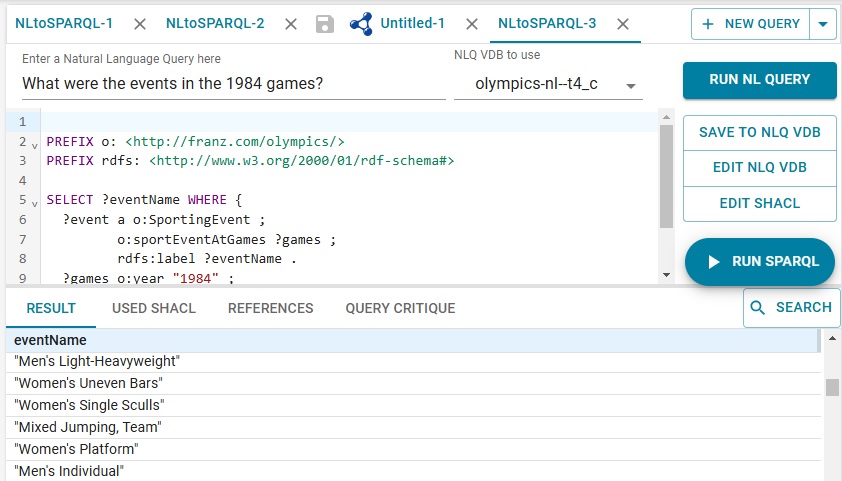
Task: Click the floppy disk save icon
Action: coord(325,24)
